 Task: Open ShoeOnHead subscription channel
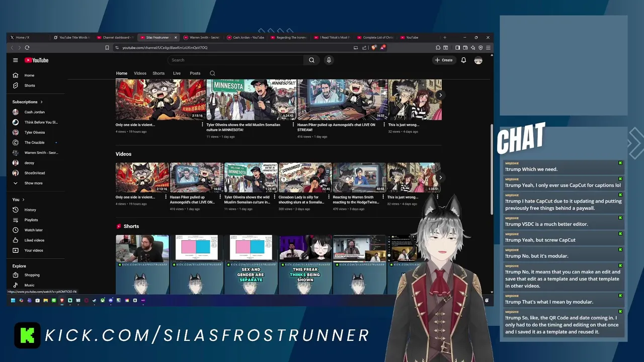tap(35, 173)
